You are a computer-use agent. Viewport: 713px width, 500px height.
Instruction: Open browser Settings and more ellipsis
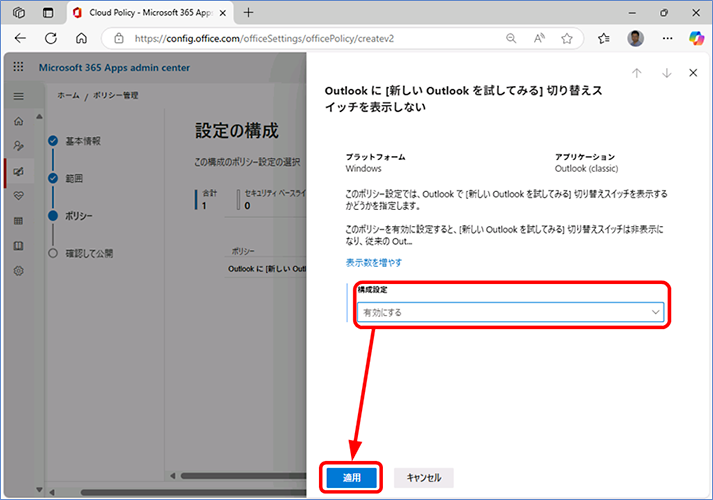click(668, 39)
